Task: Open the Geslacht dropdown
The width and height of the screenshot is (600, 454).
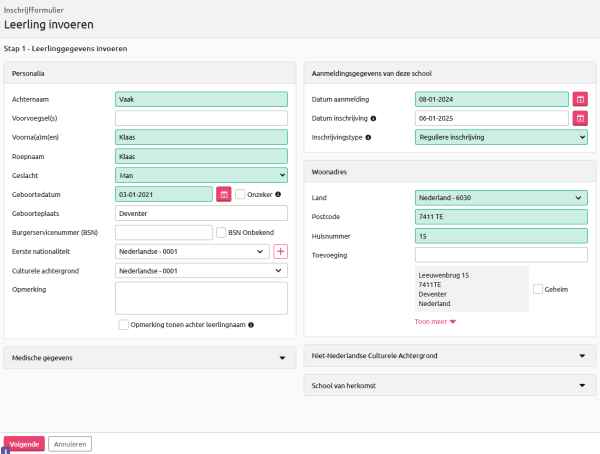Action: 201,175
